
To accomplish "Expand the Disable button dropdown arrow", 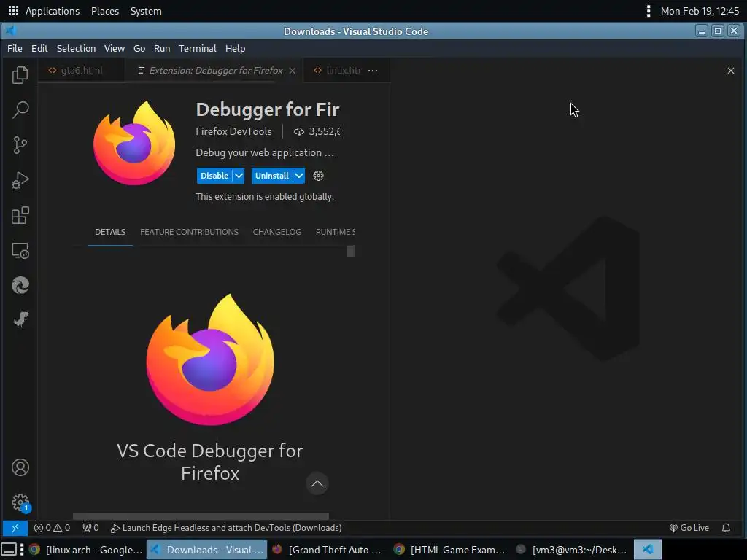I will (239, 176).
